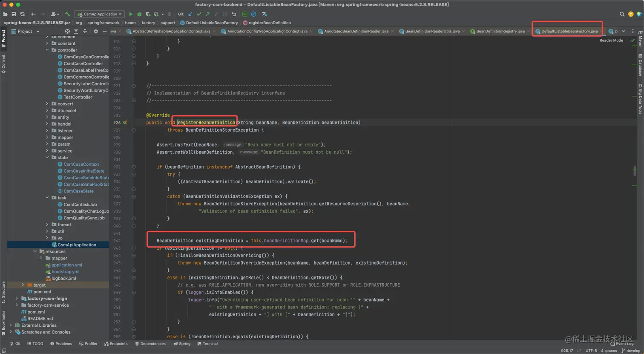Open the Terminal tool window tab
644x354 pixels.
tap(207, 344)
